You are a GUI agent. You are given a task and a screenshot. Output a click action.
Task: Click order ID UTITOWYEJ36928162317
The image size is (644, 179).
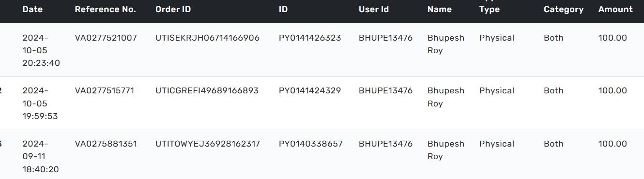click(207, 144)
